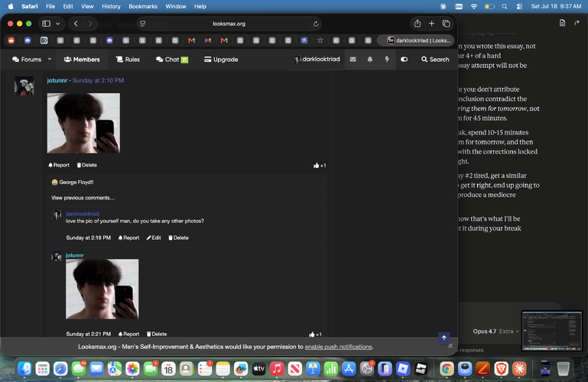Open the Forums navigation item

click(x=27, y=60)
